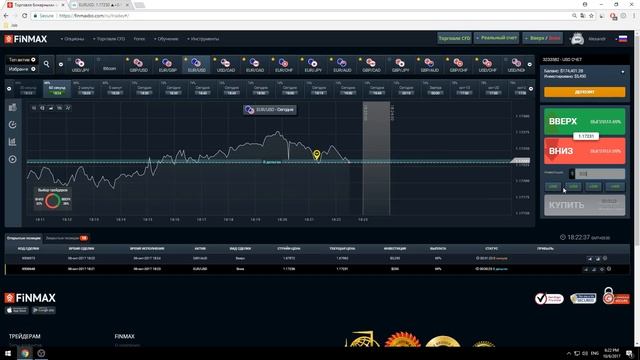Toggle favorite star on USD/CHF
The width and height of the screenshot is (640, 360).
[x=476, y=59]
